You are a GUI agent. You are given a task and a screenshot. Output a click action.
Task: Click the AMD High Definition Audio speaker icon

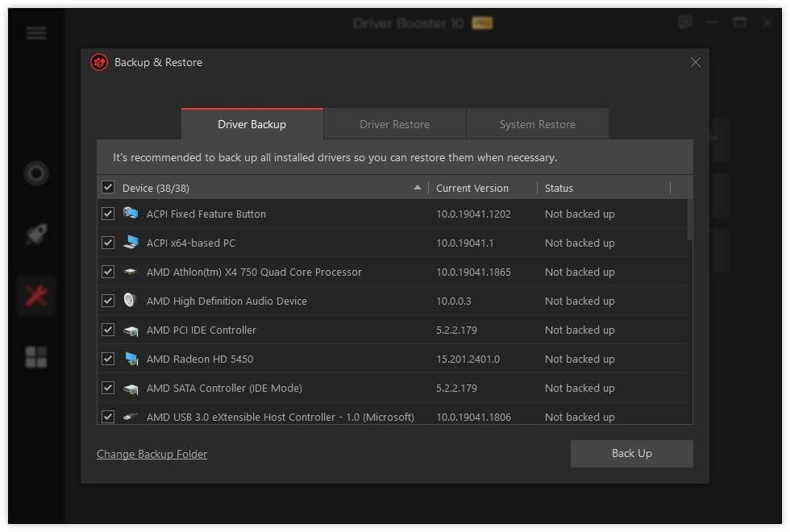(130, 300)
